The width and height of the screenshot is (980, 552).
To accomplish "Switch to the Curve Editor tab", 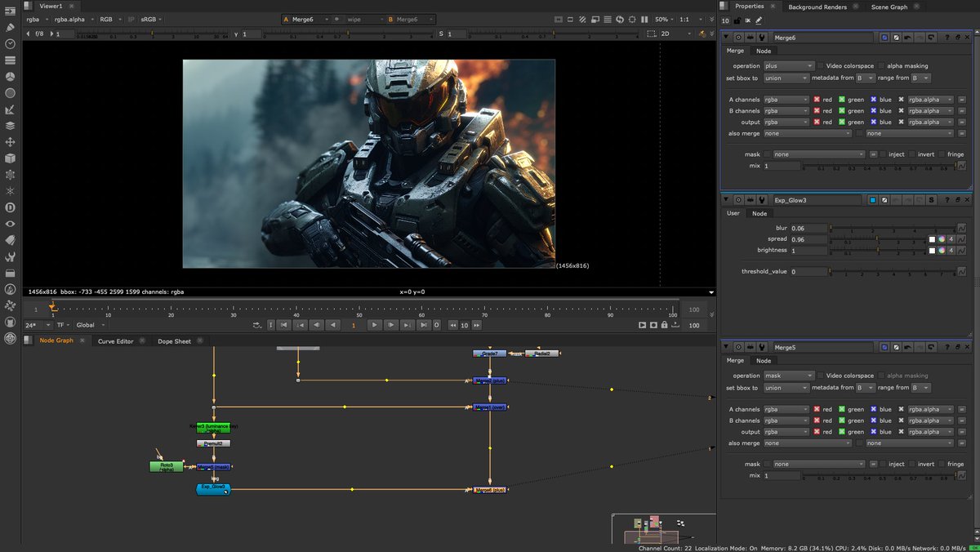I will [x=115, y=341].
